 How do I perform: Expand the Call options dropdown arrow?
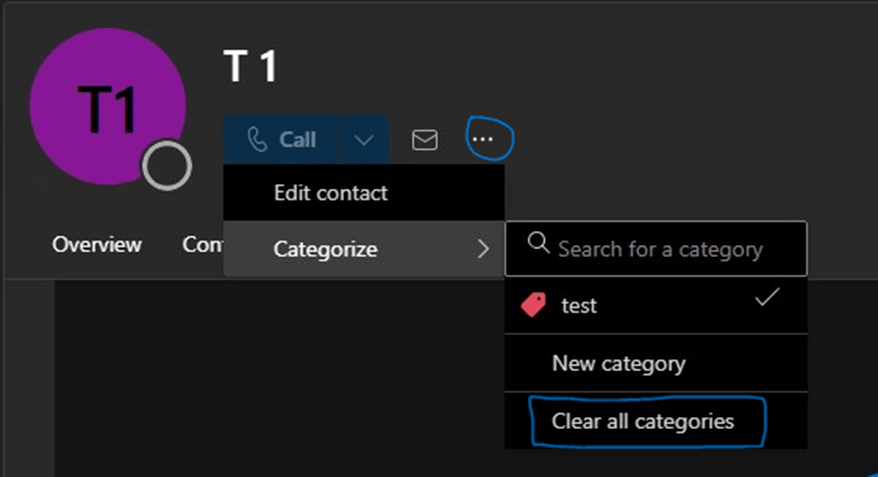coord(364,140)
